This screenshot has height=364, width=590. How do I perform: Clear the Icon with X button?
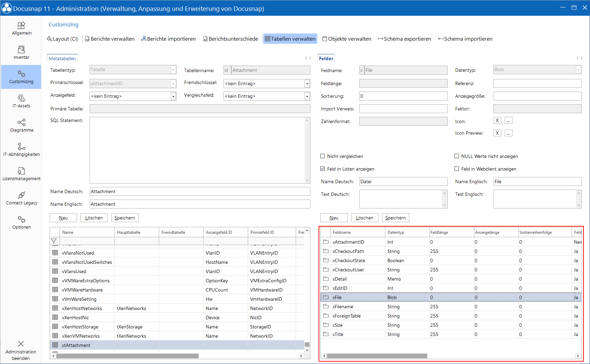(x=497, y=120)
